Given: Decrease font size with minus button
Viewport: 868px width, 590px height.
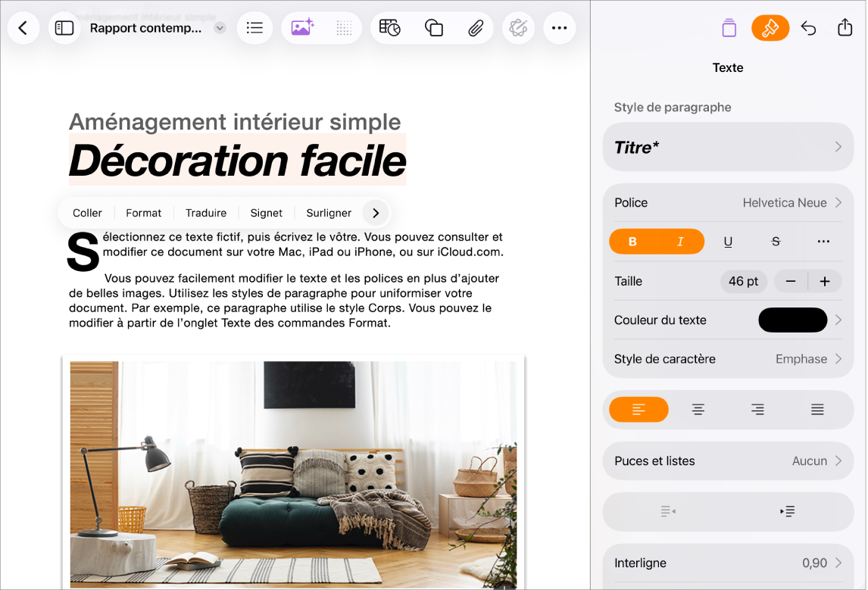Looking at the screenshot, I should [x=791, y=281].
